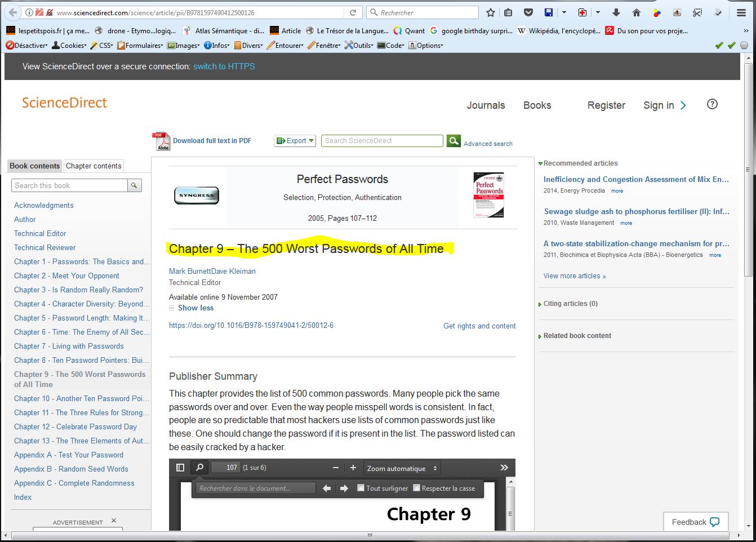Image resolution: width=756 pixels, height=542 pixels.
Task: Open the 'Zoom automatique' dropdown
Action: 402,468
